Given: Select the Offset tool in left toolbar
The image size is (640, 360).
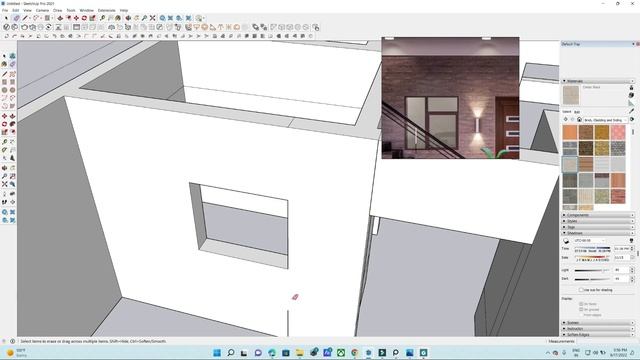Looking at the screenshot, I should [x=13, y=132].
